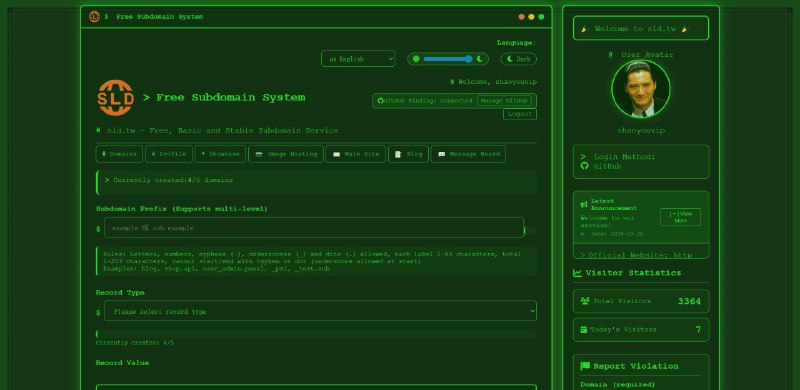Toggle the Dark theme button
Viewport: 800px width, 390px height.
518,59
